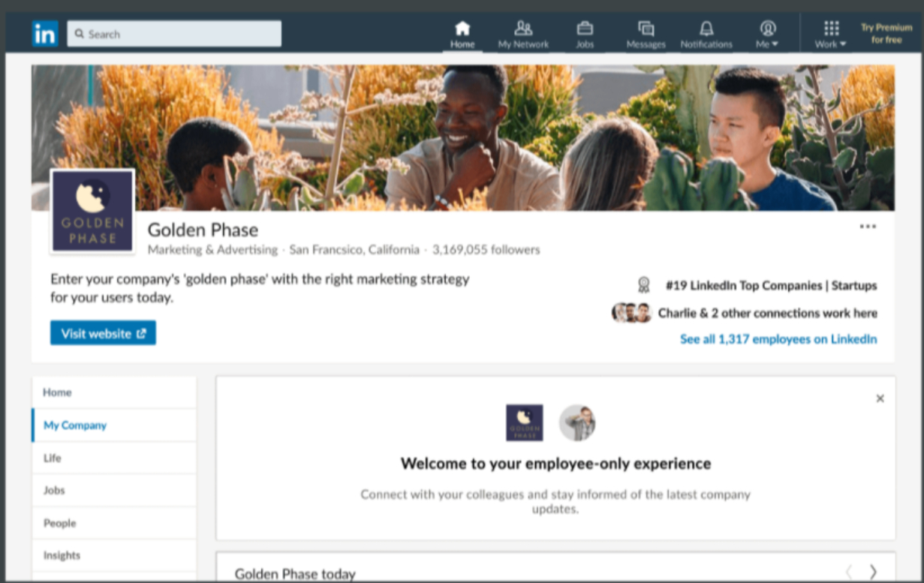Click inside the Search field

click(x=174, y=33)
